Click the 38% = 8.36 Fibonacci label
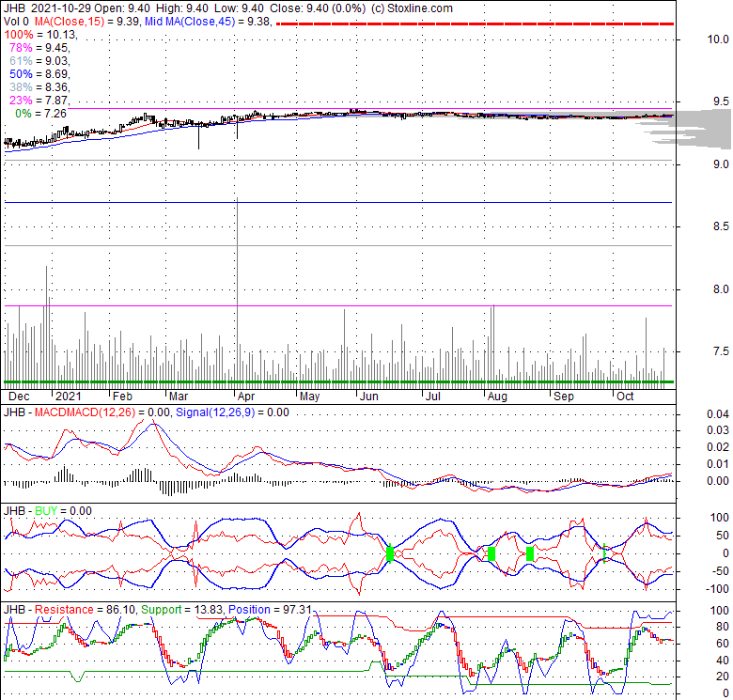 point(39,86)
